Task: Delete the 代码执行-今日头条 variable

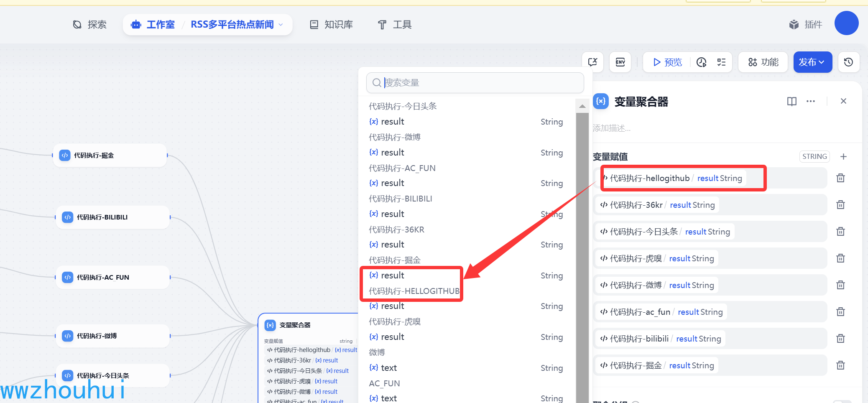Action: pyautogui.click(x=840, y=232)
